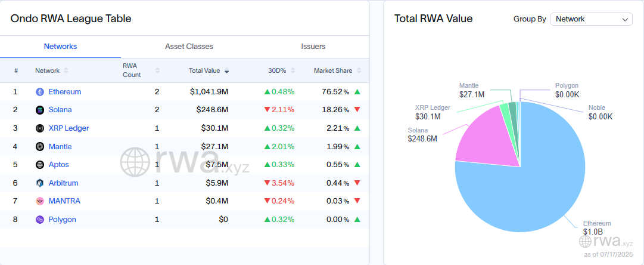Select the Networks tab
Viewport: 644px width, 265px height.
[60, 47]
